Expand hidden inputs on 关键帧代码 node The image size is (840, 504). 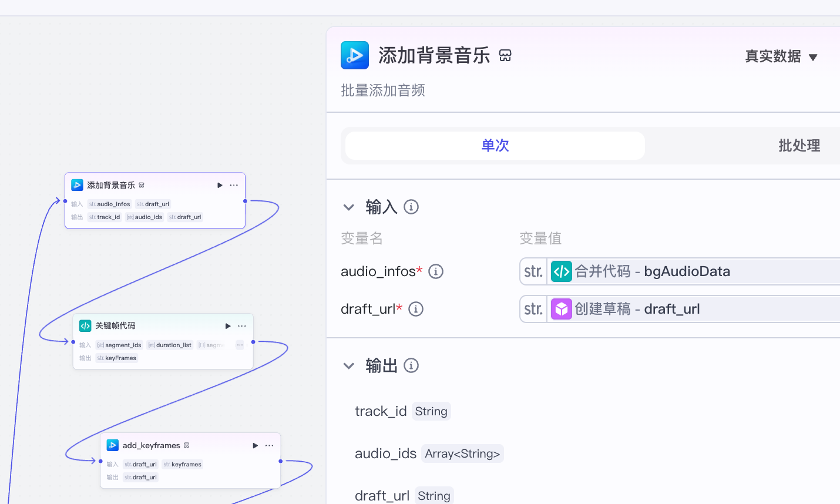tap(240, 345)
